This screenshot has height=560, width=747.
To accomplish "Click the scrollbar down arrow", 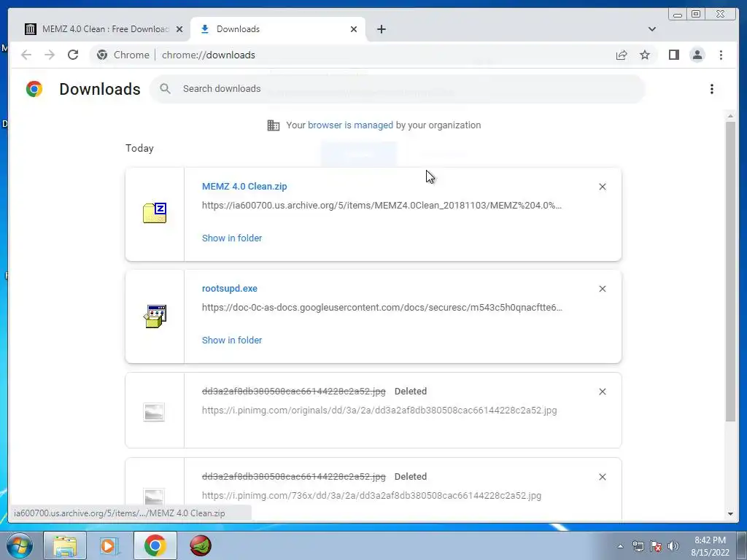I will tap(730, 514).
